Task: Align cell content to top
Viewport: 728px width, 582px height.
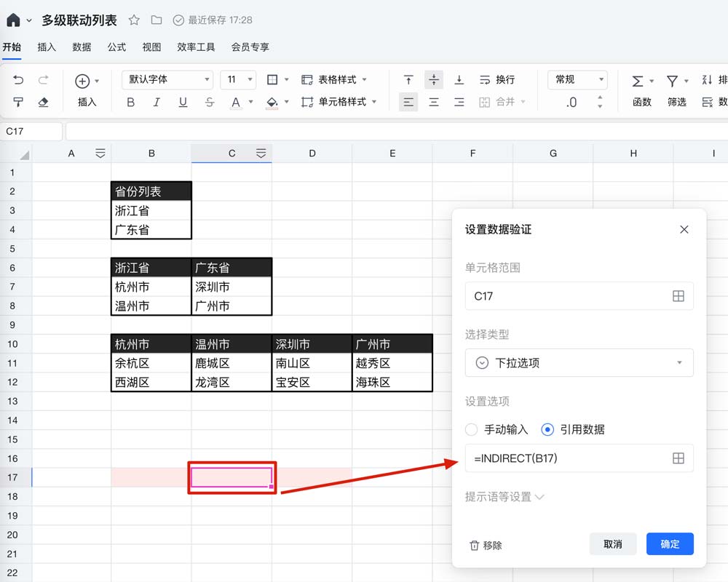Action: pos(409,80)
